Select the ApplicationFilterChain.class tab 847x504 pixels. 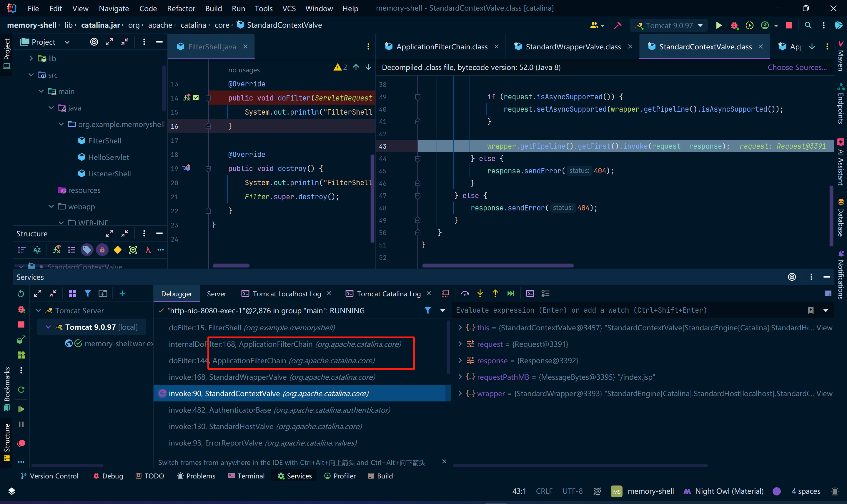441,46
